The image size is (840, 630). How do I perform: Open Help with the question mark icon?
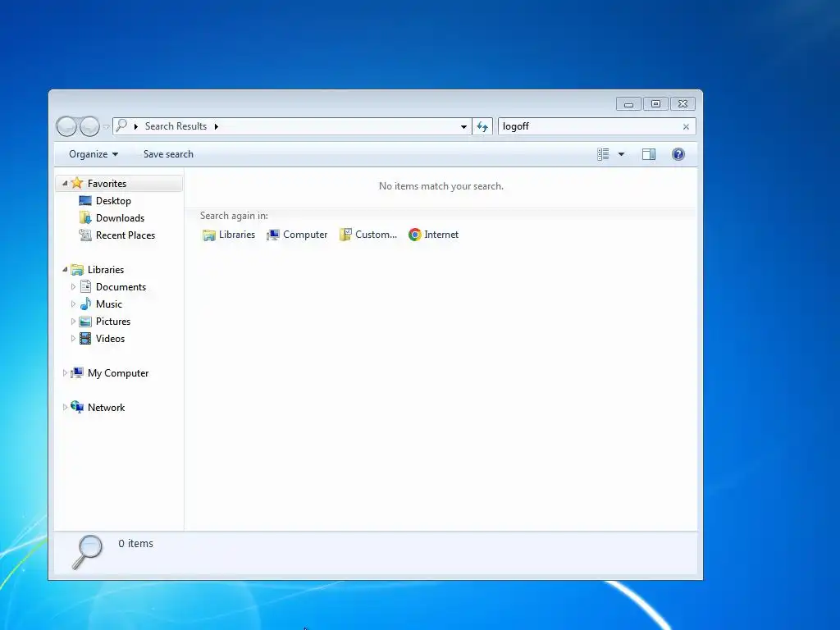[x=678, y=154]
